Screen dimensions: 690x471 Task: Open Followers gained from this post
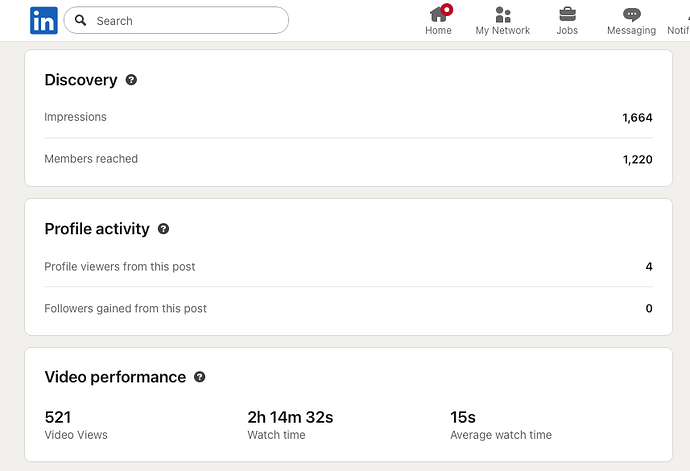(x=349, y=309)
